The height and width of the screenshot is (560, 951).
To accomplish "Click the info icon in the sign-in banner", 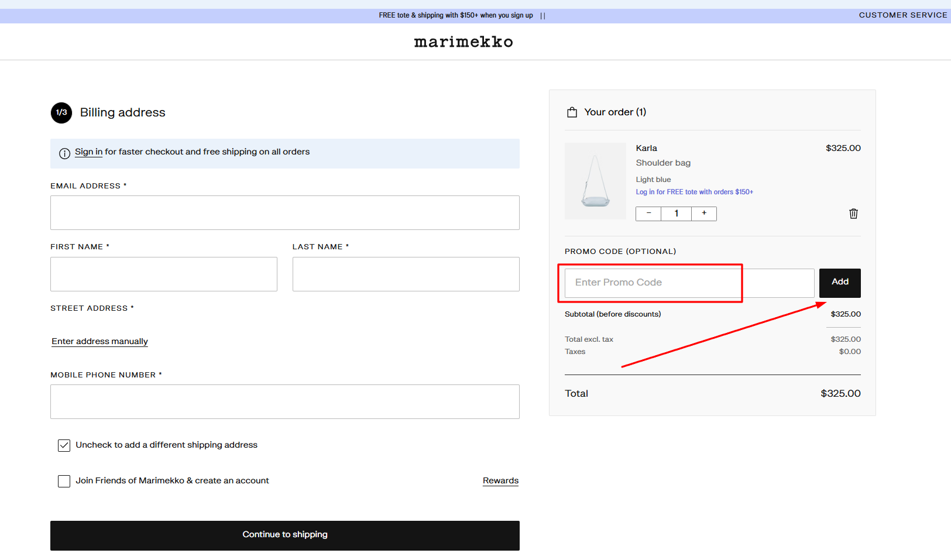I will (x=64, y=153).
